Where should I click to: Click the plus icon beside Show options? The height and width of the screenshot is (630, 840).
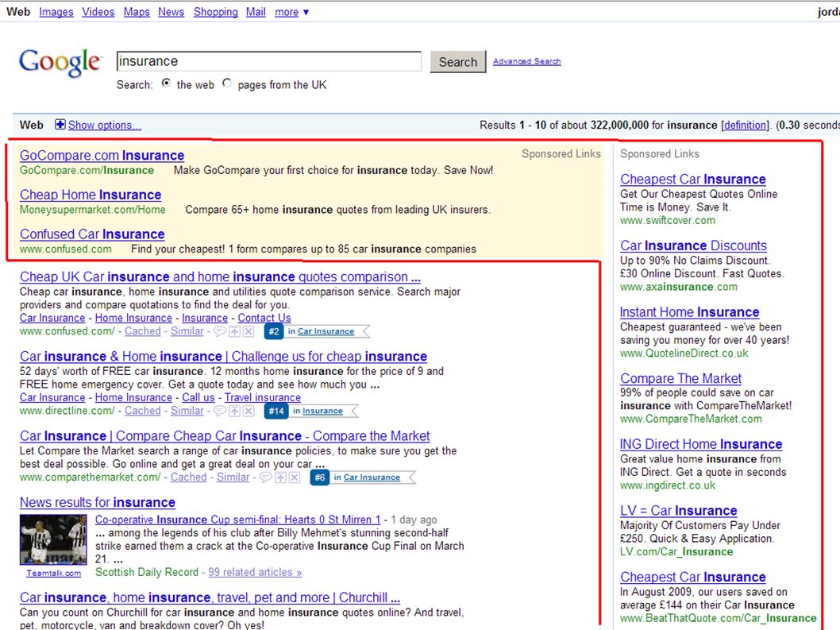60,125
